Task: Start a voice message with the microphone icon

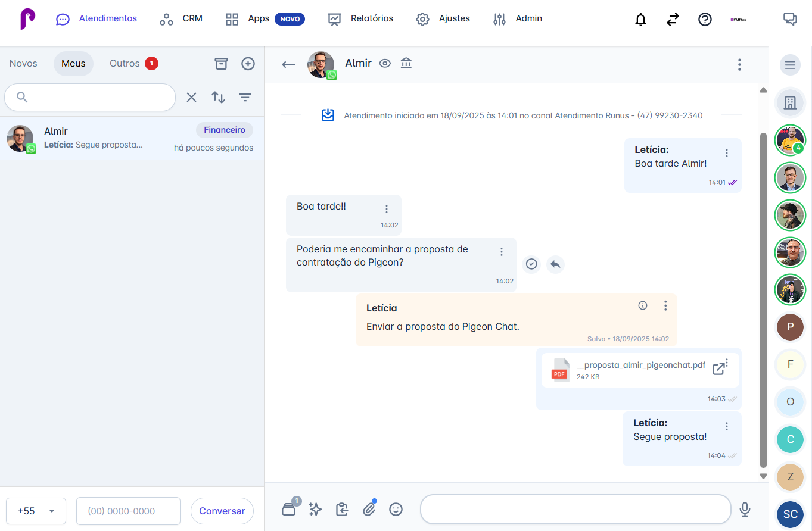Action: coord(745,509)
